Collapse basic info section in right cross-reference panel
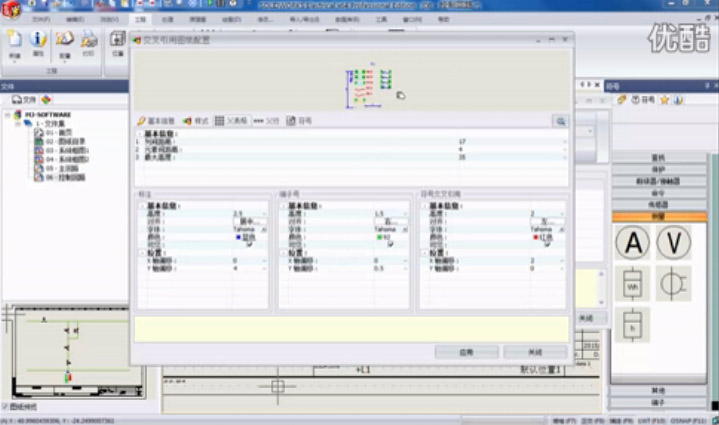Viewport: 719px width, 425px height. [425, 206]
